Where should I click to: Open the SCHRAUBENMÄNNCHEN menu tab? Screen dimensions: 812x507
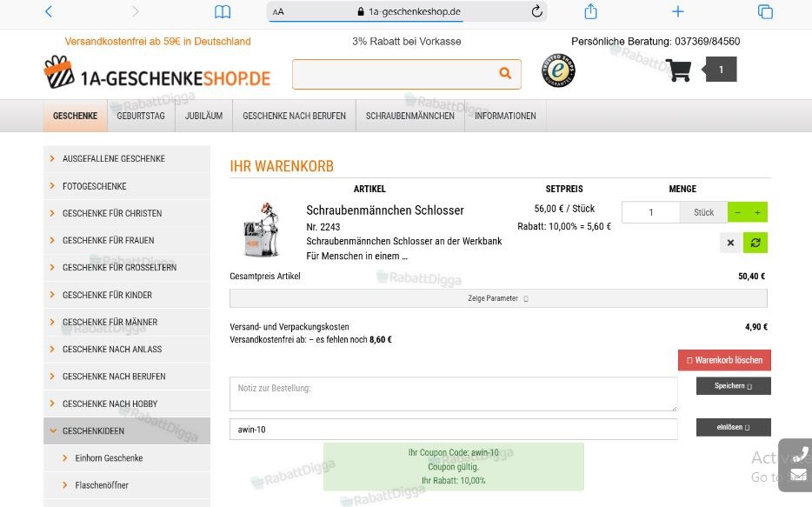(410, 116)
